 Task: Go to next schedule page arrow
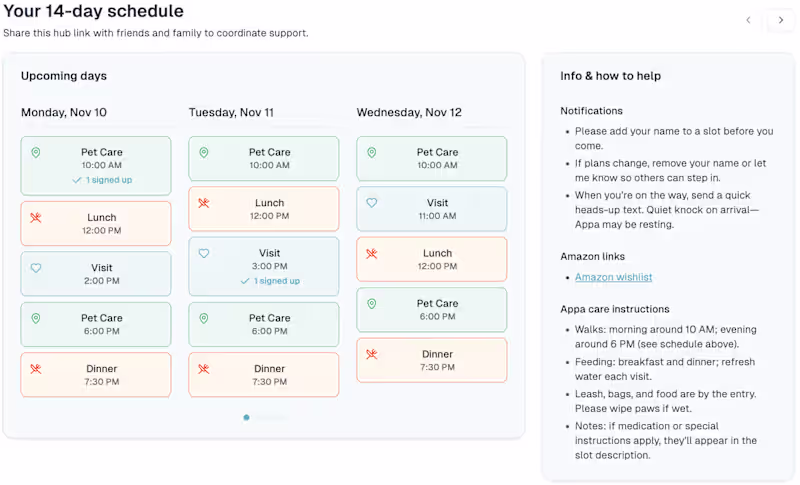(x=781, y=20)
